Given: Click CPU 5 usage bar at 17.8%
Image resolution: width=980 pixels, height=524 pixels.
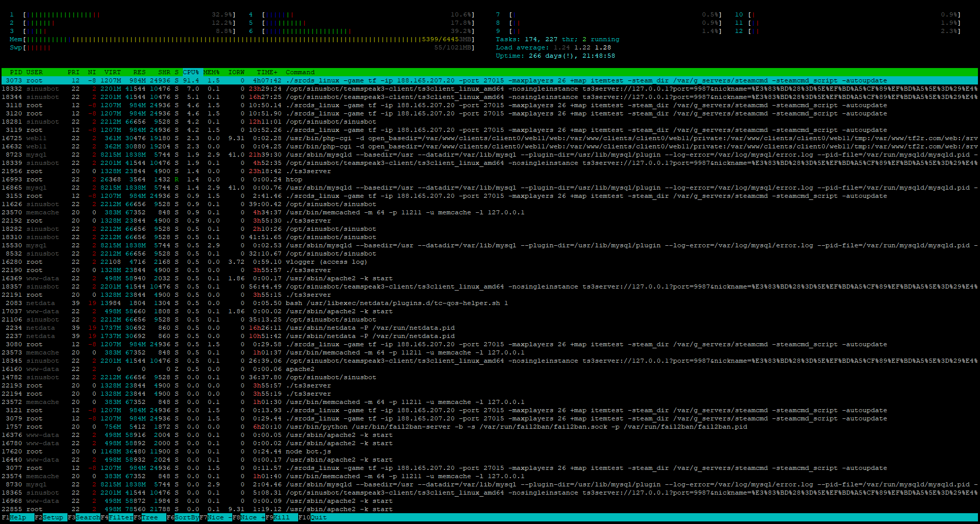Looking at the screenshot, I should tap(362, 23).
